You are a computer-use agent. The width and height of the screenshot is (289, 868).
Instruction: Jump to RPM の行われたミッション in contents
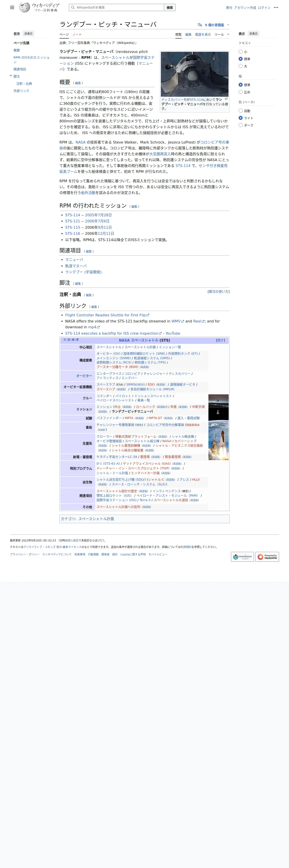[31, 60]
